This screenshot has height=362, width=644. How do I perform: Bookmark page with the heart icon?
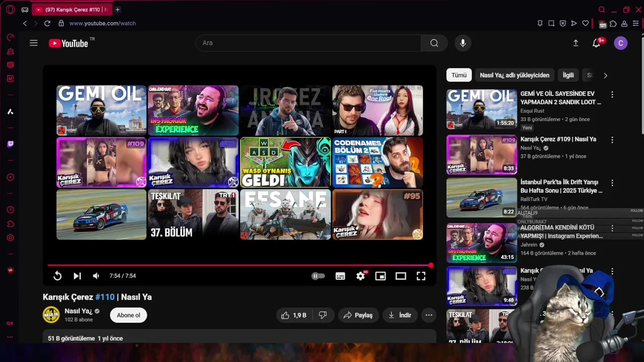pyautogui.click(x=585, y=23)
